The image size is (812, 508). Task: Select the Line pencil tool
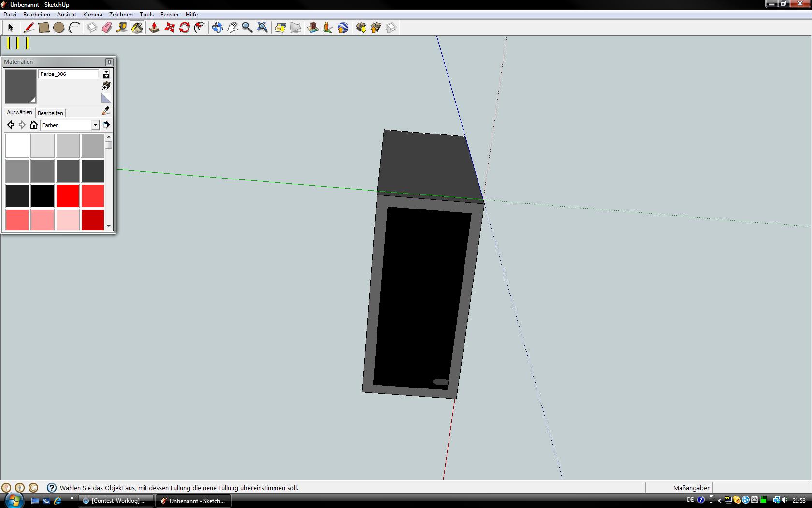tap(29, 28)
